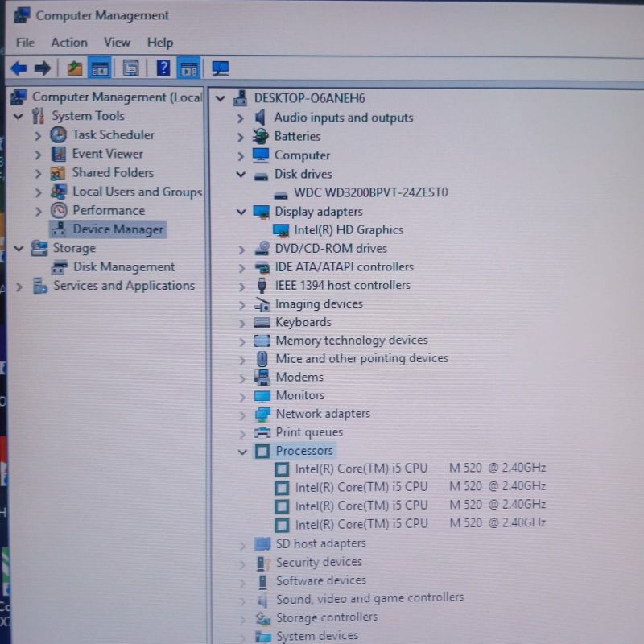Open the Help icon in the toolbar
Image resolution: width=644 pixels, height=644 pixels.
[x=161, y=68]
